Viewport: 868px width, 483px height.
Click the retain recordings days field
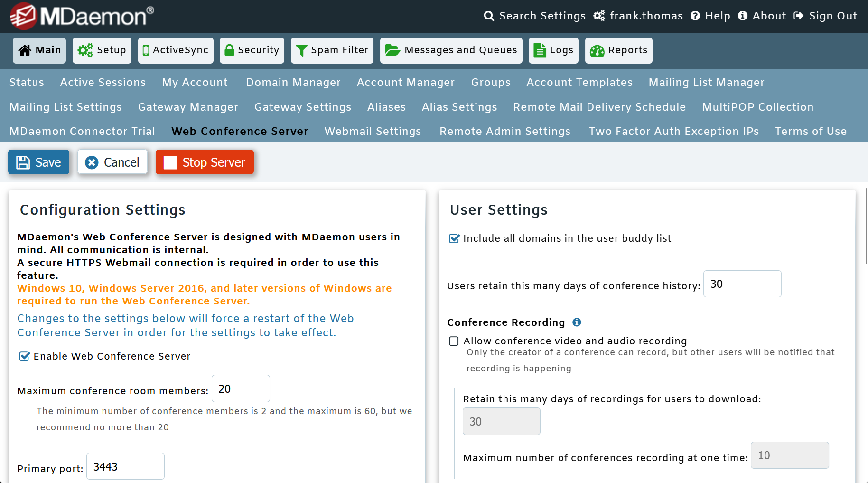[x=501, y=421]
